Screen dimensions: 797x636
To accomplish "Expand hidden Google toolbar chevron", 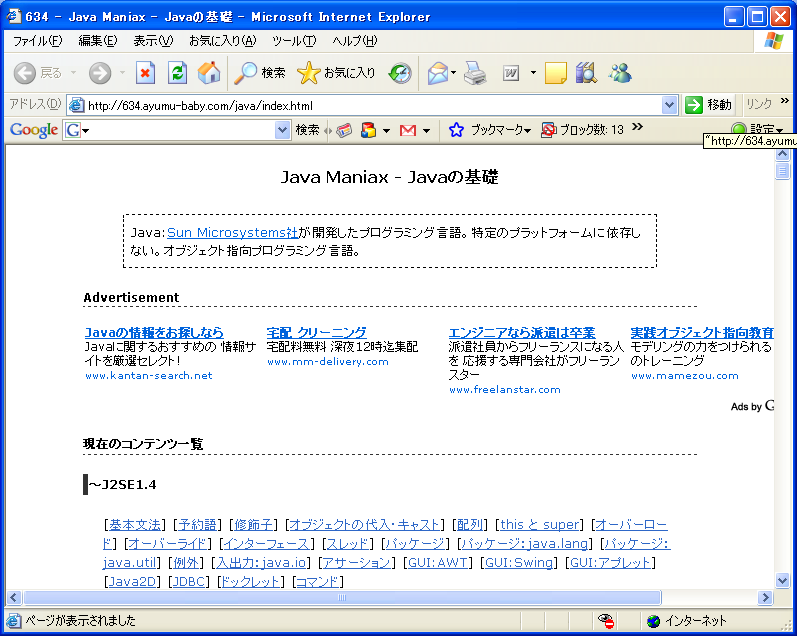I will pyautogui.click(x=637, y=127).
